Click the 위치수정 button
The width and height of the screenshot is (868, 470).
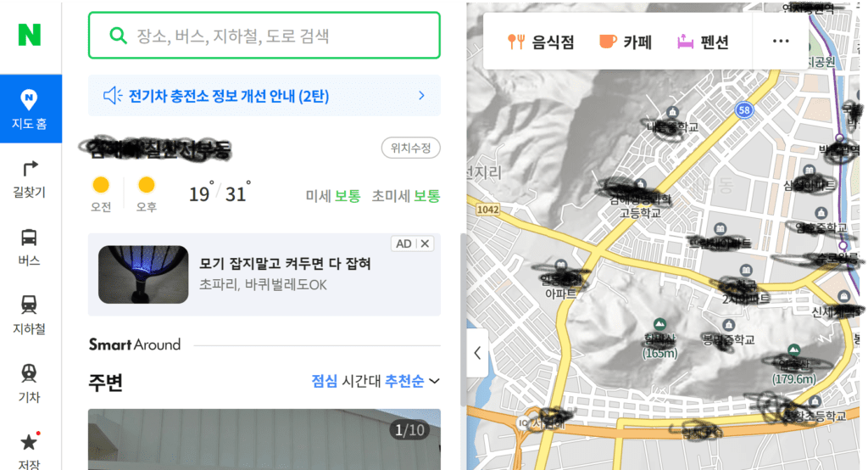pyautogui.click(x=411, y=148)
